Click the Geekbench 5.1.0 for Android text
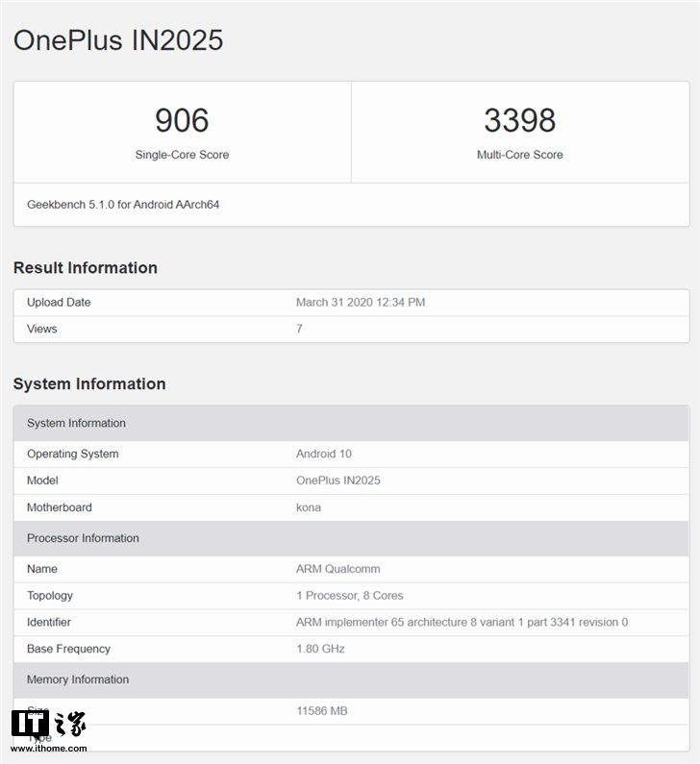The image size is (700, 764). click(x=123, y=205)
